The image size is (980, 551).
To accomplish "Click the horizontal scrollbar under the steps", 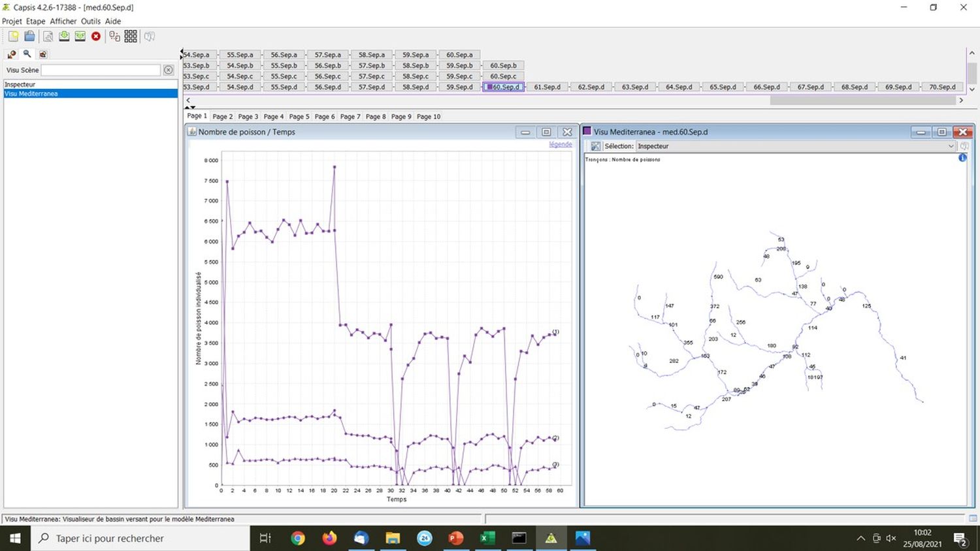I will coord(862,101).
